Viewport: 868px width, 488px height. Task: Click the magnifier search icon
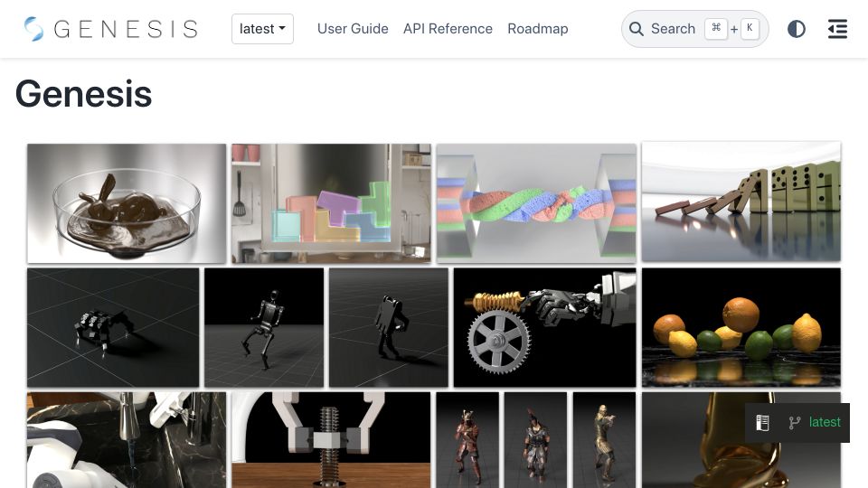(637, 29)
